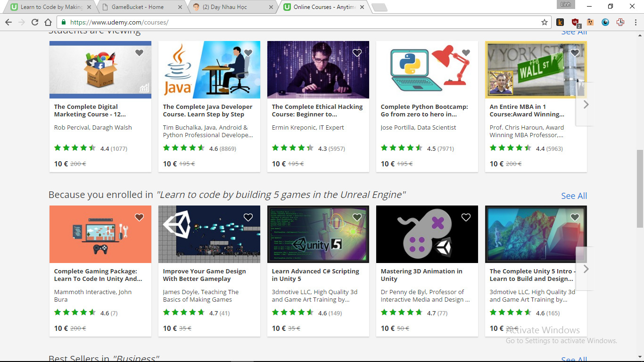Go back to previous page
This screenshot has width=644, height=362.
[8, 22]
